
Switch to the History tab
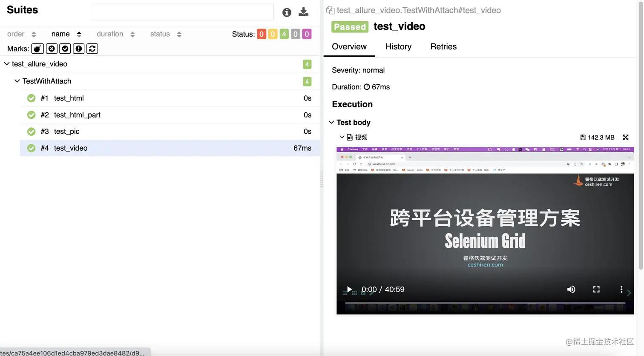[x=398, y=46]
